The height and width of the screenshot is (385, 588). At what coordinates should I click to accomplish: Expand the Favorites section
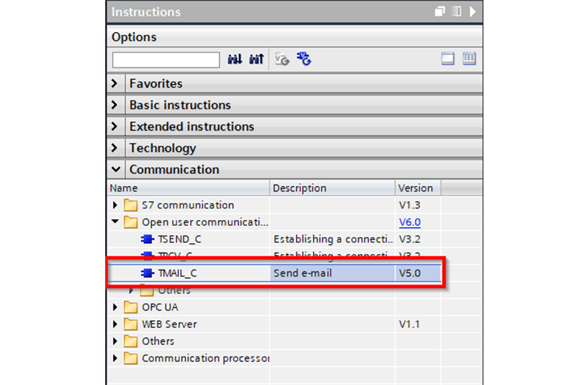click(115, 84)
